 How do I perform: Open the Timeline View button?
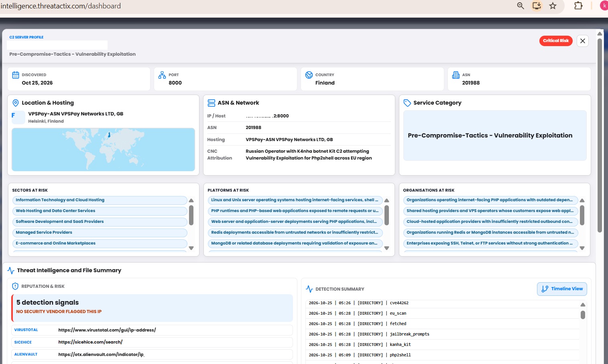pyautogui.click(x=562, y=289)
